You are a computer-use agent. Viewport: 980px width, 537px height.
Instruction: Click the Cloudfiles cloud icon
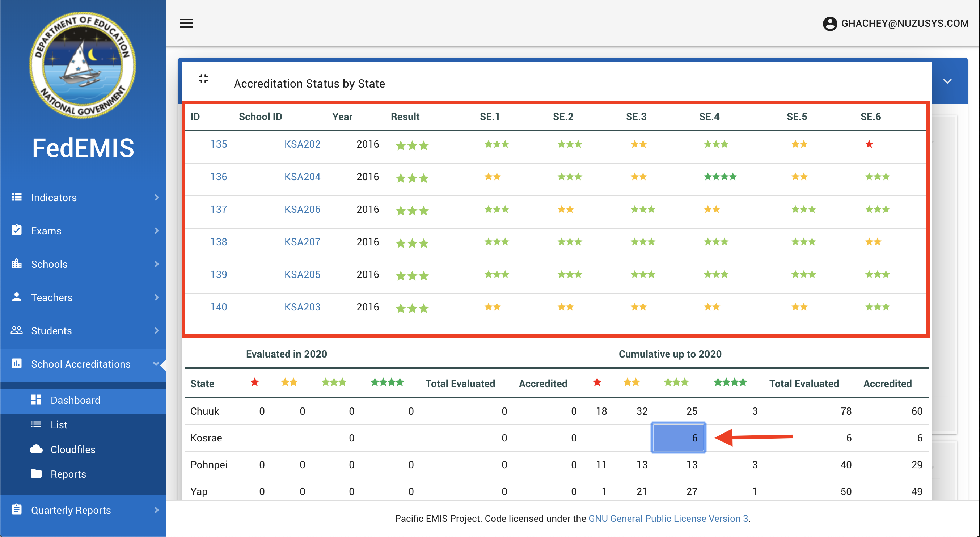tap(36, 449)
